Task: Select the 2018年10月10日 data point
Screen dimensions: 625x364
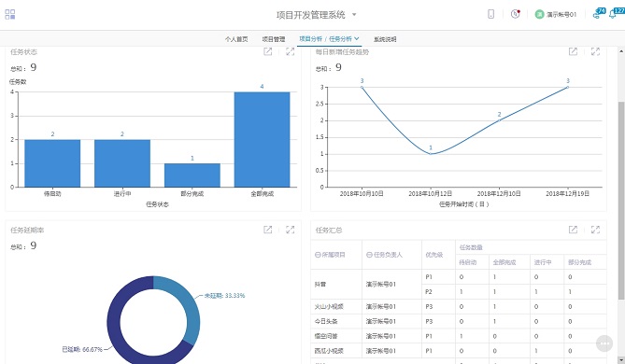Action: coord(362,87)
